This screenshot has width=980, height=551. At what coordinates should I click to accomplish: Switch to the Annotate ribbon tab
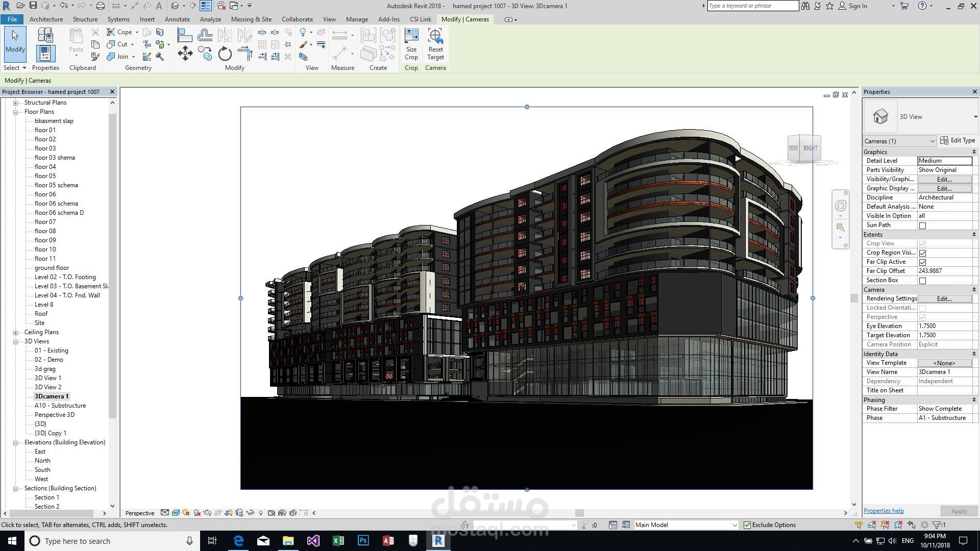point(177,19)
